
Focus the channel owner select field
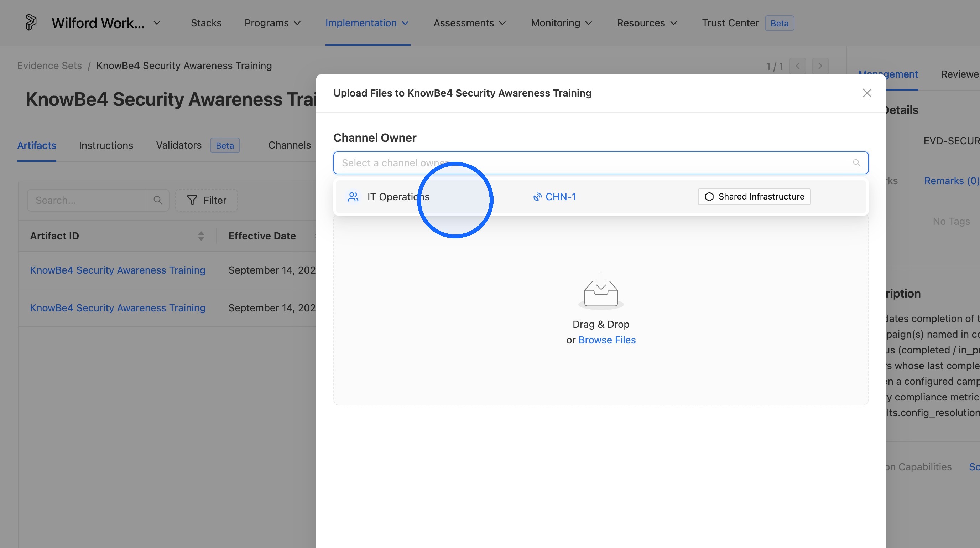tap(601, 163)
